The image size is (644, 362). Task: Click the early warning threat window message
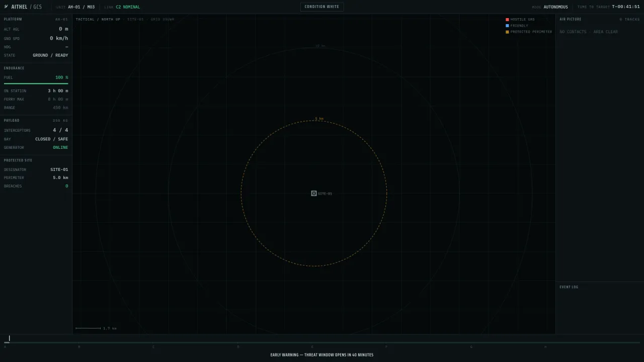click(x=322, y=355)
